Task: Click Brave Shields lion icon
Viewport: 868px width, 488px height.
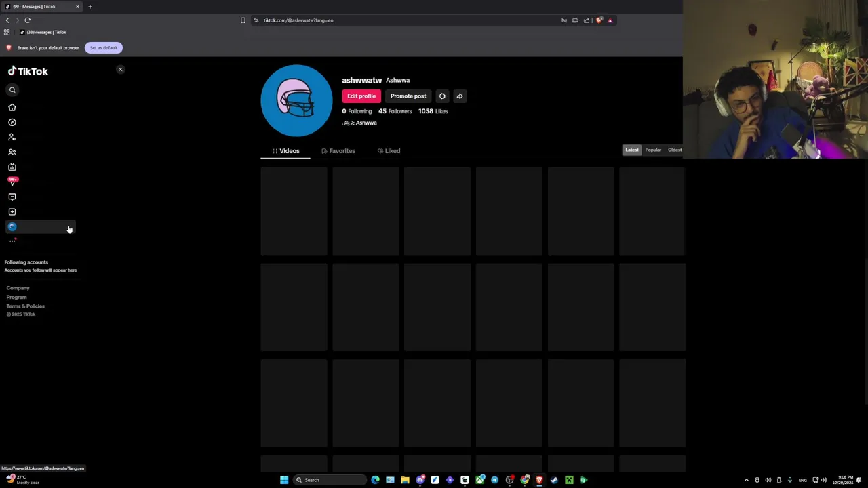Action: [599, 20]
